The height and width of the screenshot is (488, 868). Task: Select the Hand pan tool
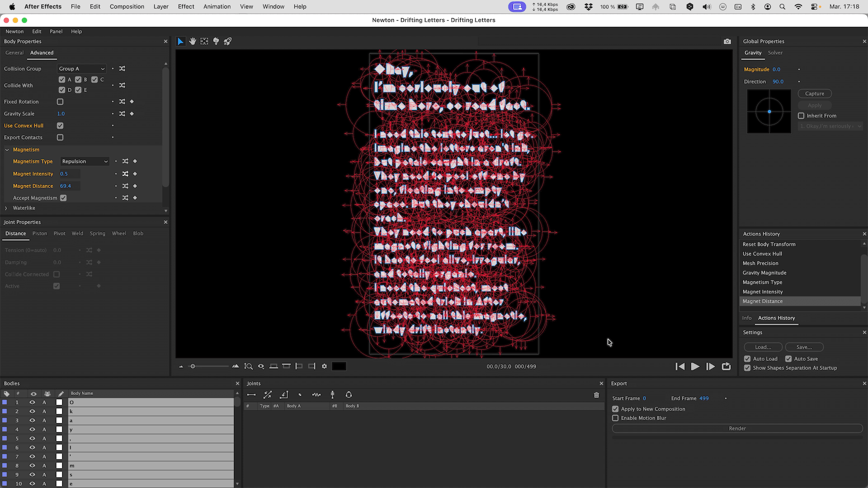193,41
